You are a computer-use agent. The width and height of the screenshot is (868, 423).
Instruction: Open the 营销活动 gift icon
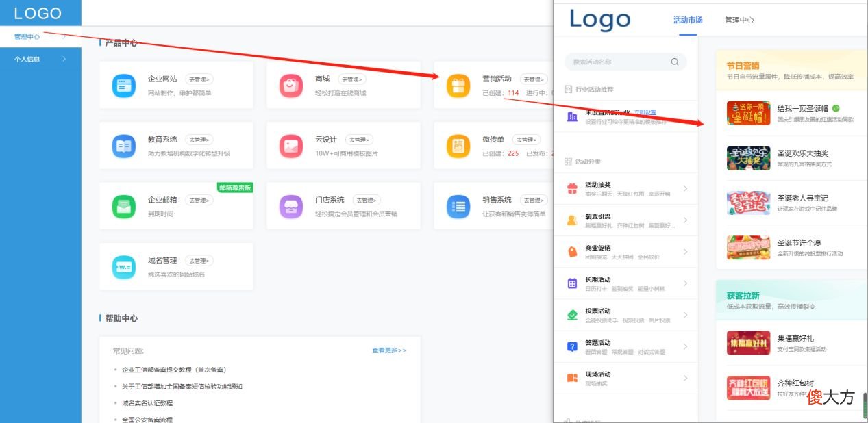click(x=458, y=86)
